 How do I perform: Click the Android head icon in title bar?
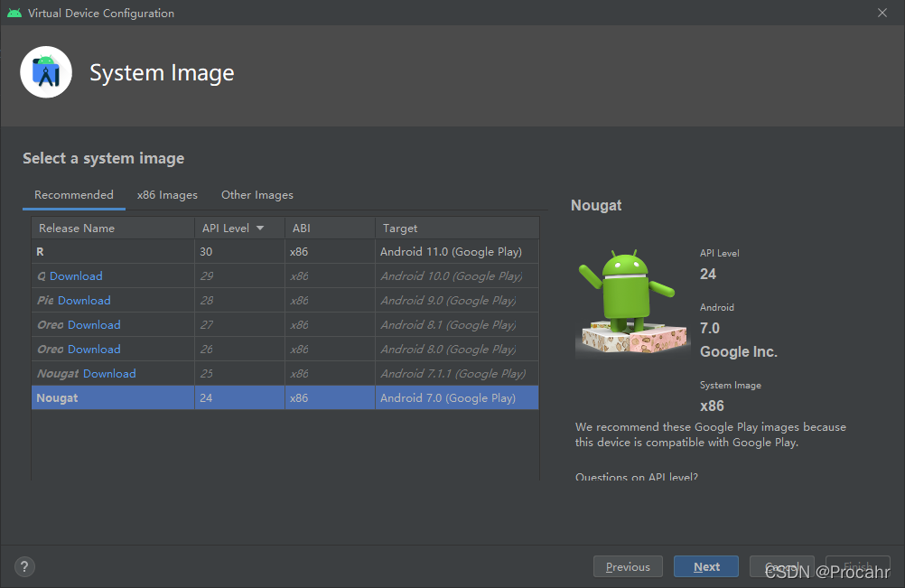pyautogui.click(x=14, y=13)
